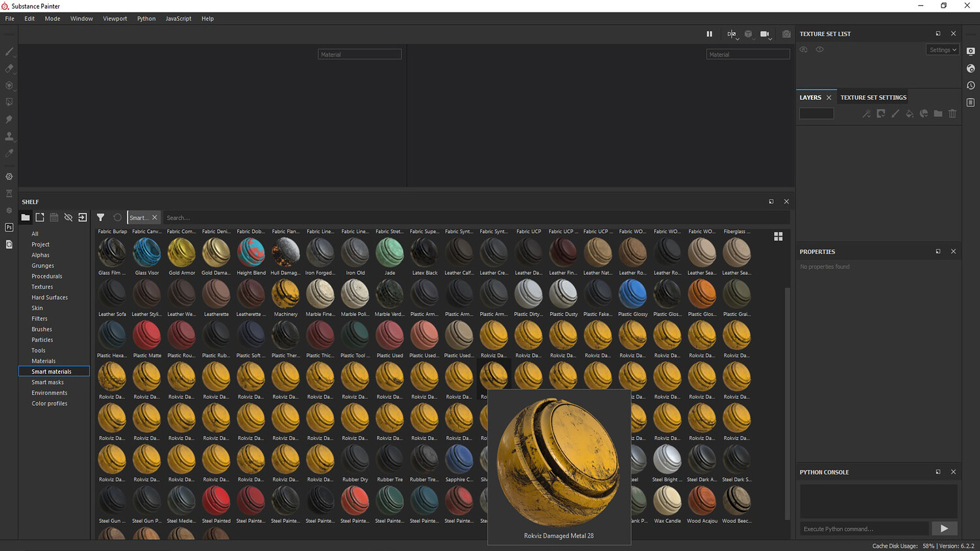
Task: Select the Environments shelf category
Action: [x=50, y=393]
